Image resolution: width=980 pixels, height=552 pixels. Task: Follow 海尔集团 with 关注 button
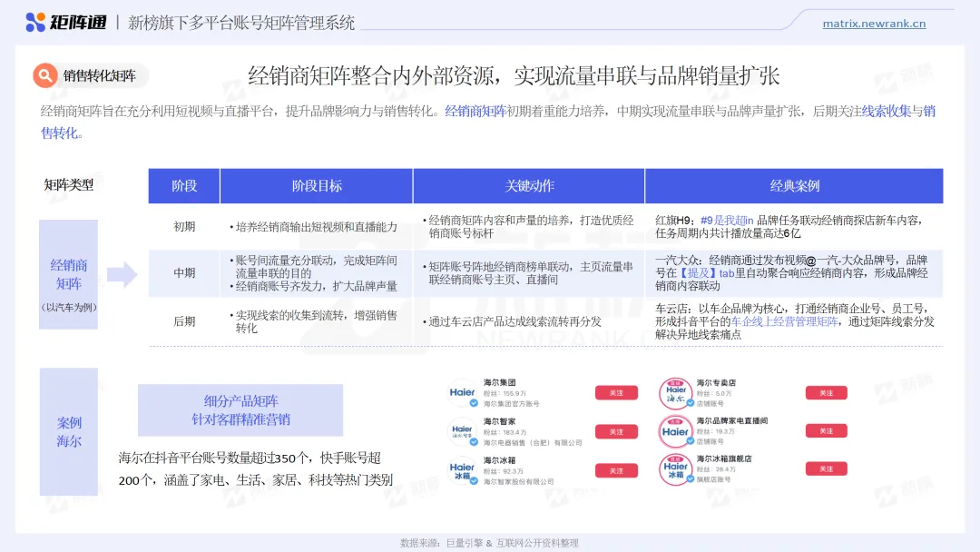click(x=616, y=392)
